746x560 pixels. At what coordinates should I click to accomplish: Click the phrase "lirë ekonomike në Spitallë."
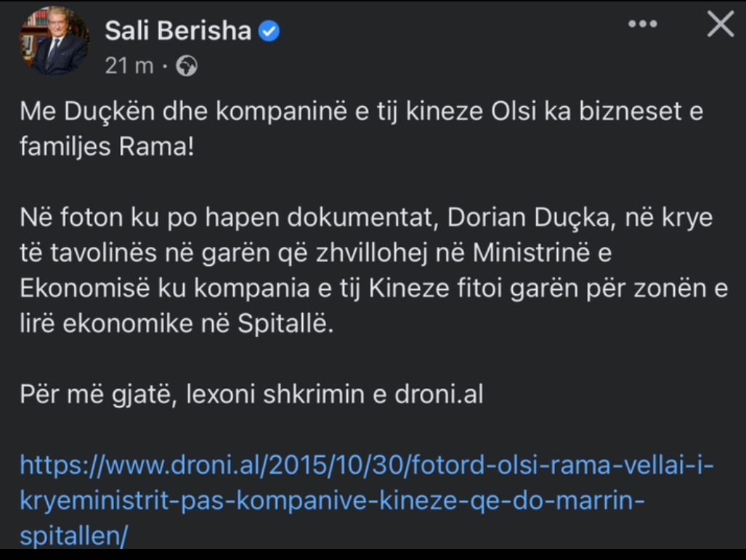tap(175, 324)
